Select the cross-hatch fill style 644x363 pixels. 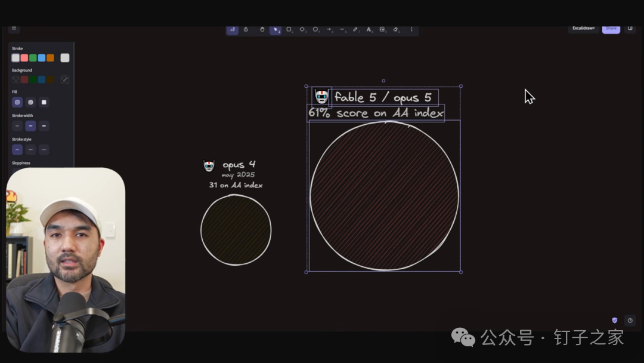coord(30,102)
